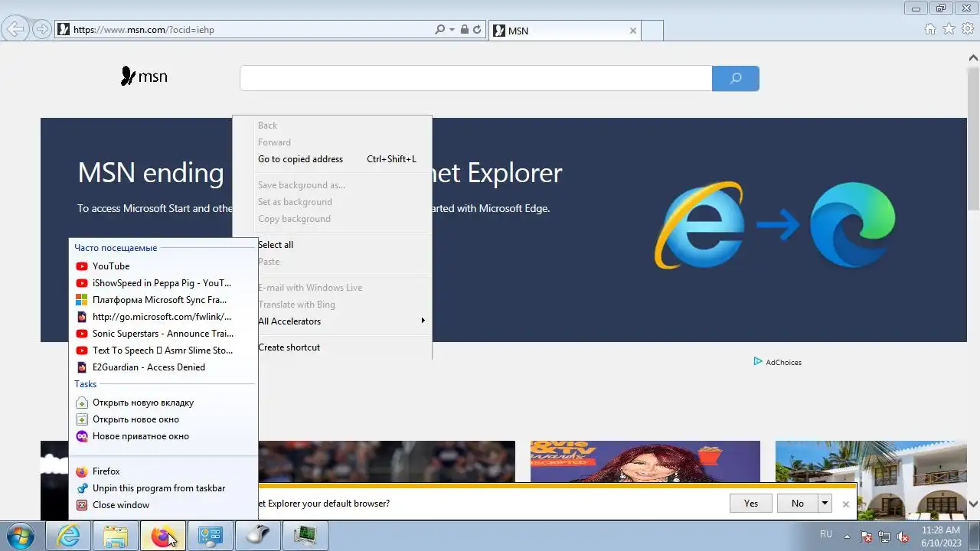Click the muted volume tray icon
The height and width of the screenshot is (551, 980).
pyautogui.click(x=903, y=536)
